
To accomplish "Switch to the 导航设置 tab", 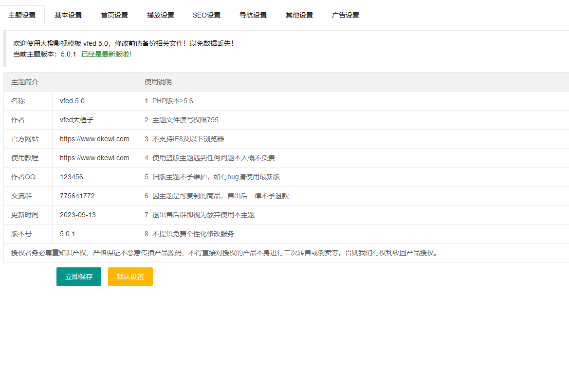I will pos(253,15).
